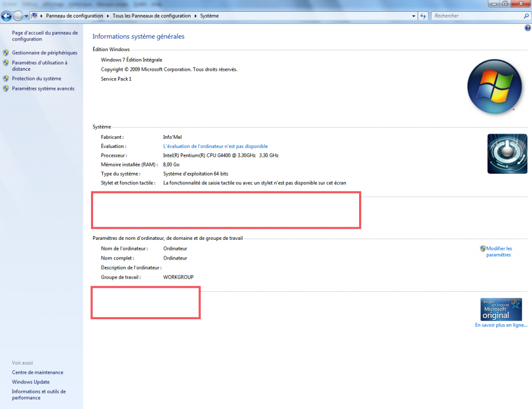Image resolution: width=532 pixels, height=409 pixels.
Task: Click the Back navigation arrow button
Action: [7, 16]
